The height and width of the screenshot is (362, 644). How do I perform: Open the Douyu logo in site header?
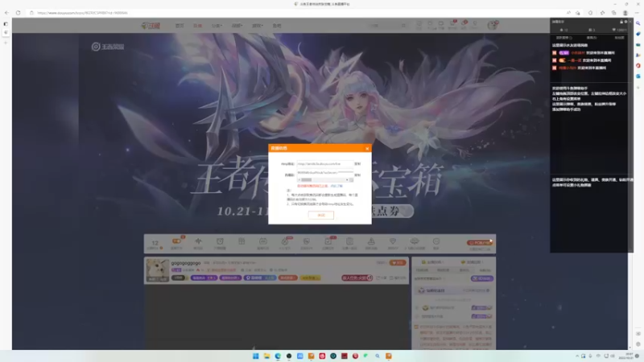[151, 26]
